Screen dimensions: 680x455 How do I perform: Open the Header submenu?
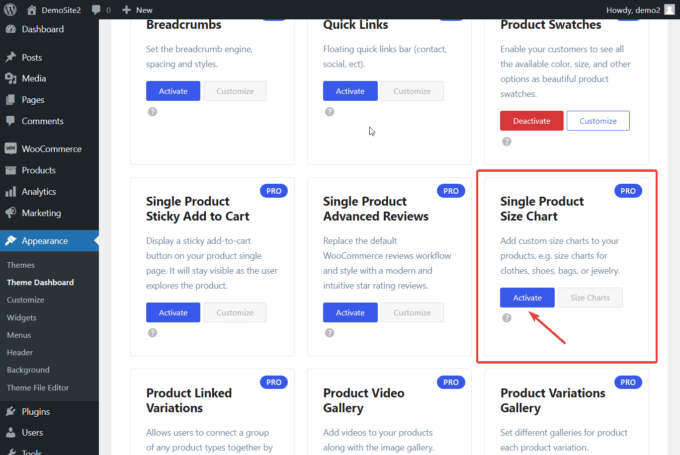coord(20,352)
